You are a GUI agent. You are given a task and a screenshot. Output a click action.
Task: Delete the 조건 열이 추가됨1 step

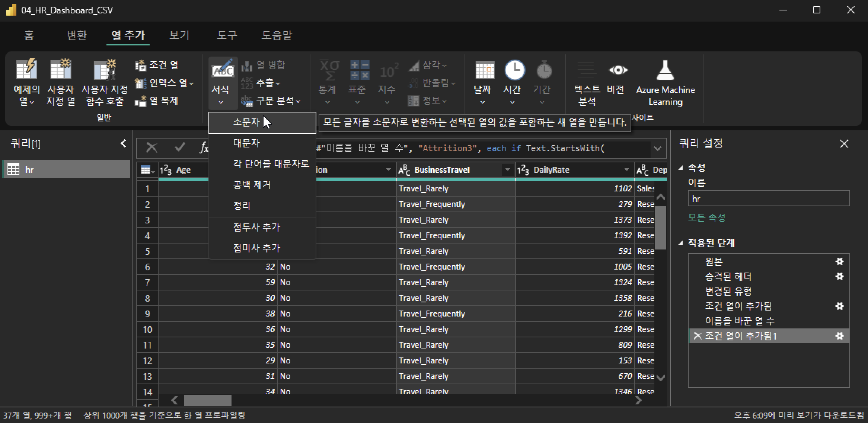coord(698,336)
